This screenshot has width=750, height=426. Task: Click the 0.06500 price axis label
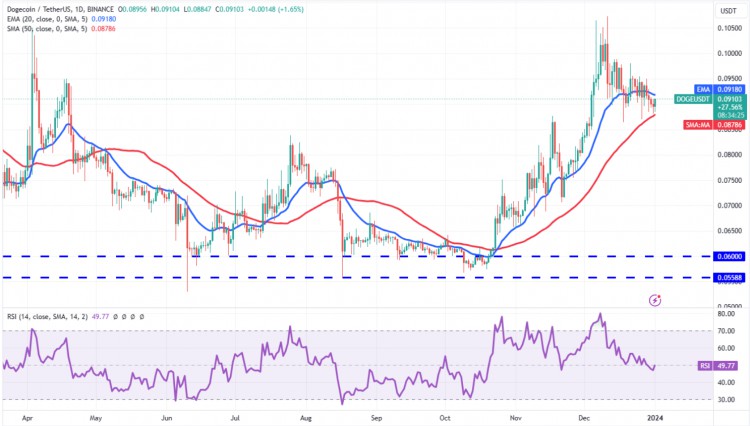729,230
